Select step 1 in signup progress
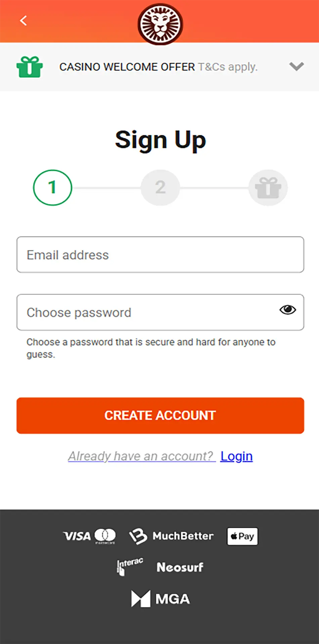The width and height of the screenshot is (319, 644). coord(53,187)
